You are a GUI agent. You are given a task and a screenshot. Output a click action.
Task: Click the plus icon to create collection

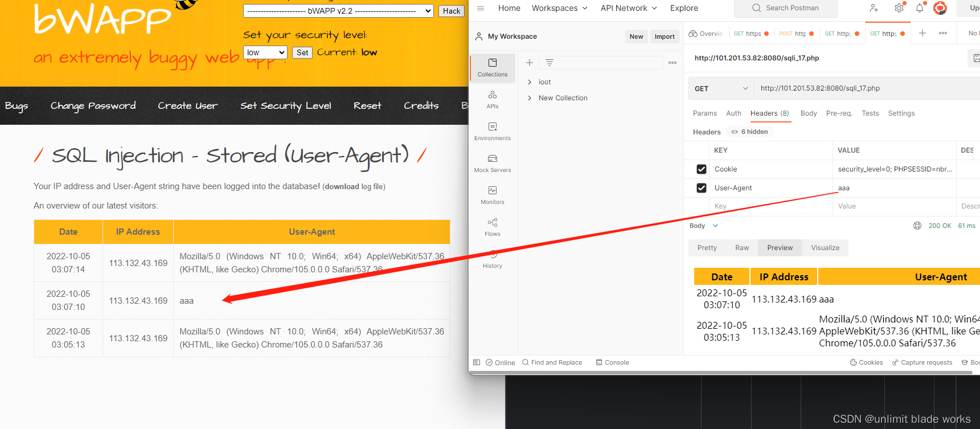[x=530, y=63]
